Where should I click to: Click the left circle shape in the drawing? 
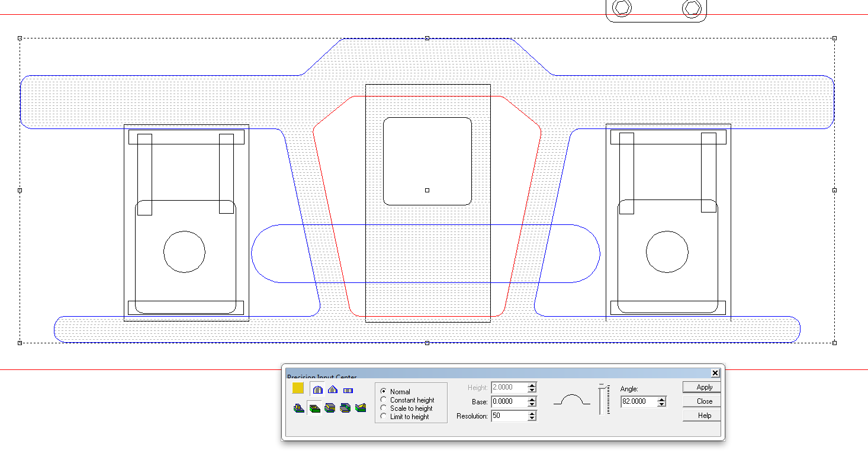tap(184, 252)
